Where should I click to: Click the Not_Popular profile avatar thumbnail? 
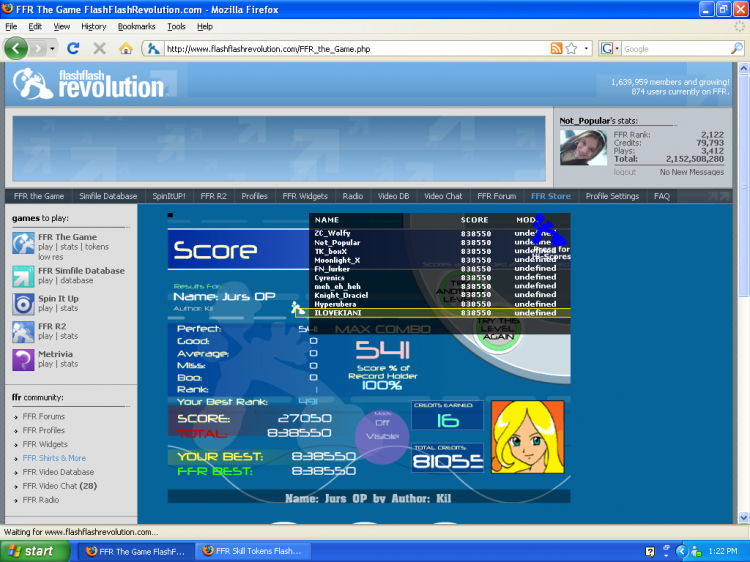580,147
